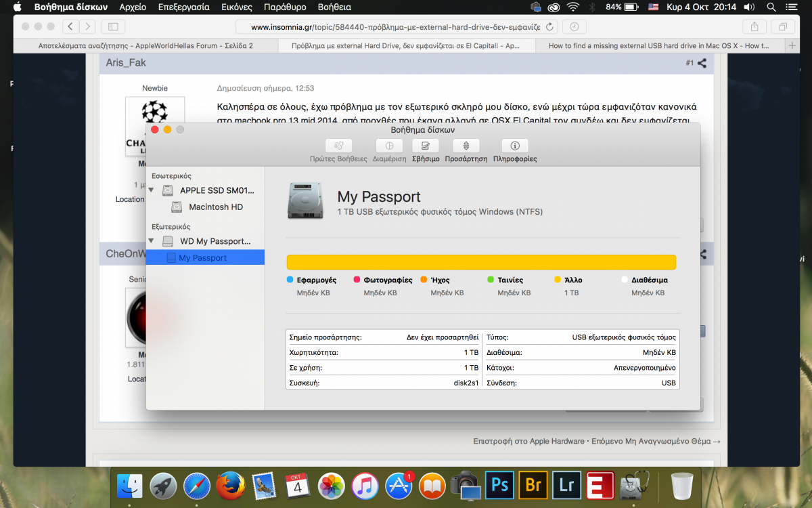Collapse the WD My Passport disclosure triangle
The image size is (812, 508).
[x=151, y=241]
